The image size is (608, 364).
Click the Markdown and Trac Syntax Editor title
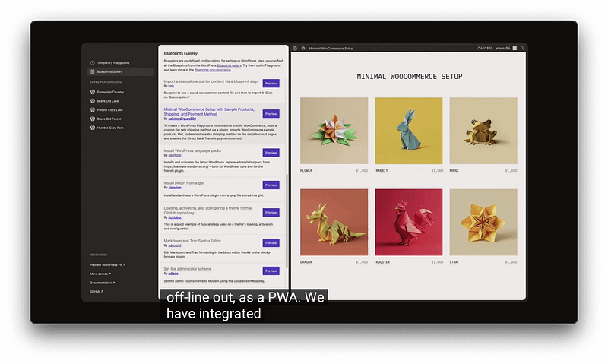[x=192, y=241]
